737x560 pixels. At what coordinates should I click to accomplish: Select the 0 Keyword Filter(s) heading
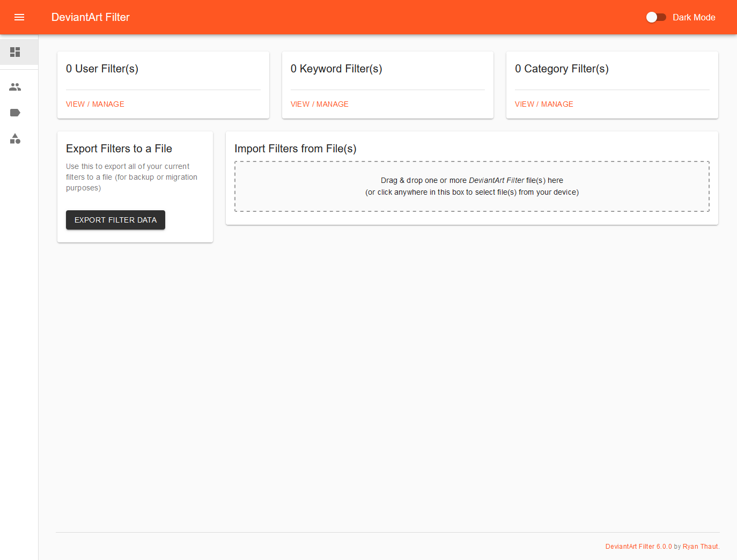[x=336, y=69]
